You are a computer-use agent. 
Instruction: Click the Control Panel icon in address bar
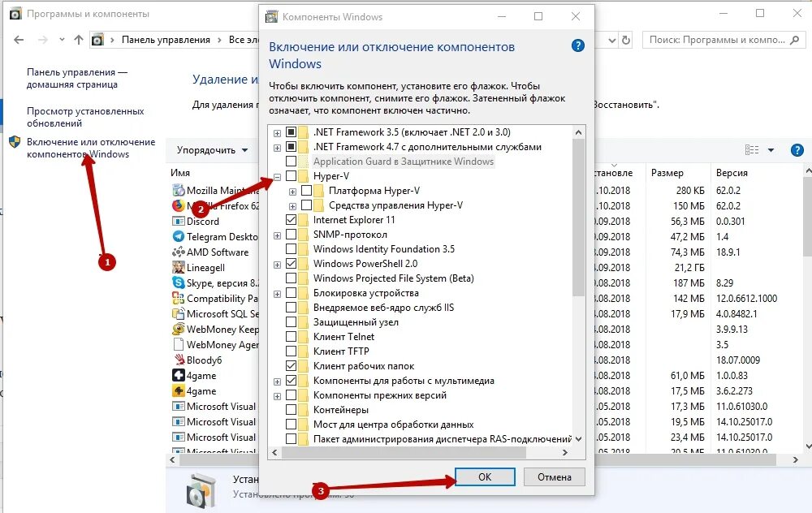97,40
